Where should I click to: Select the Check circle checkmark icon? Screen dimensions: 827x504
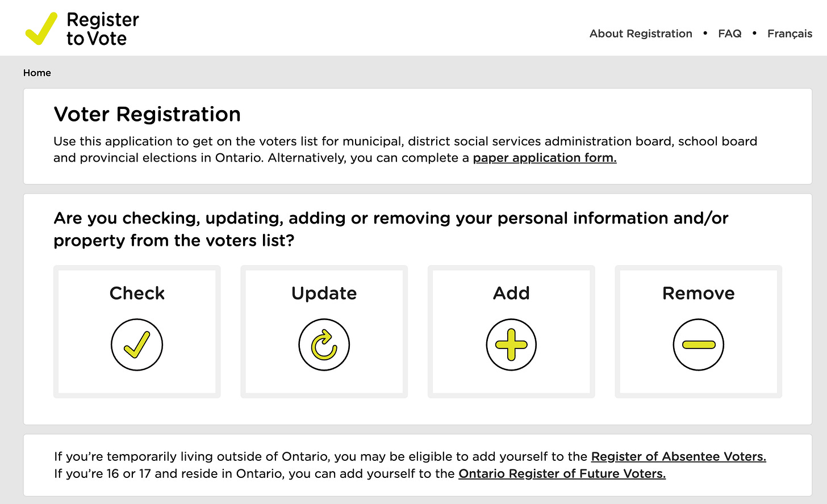pyautogui.click(x=137, y=345)
